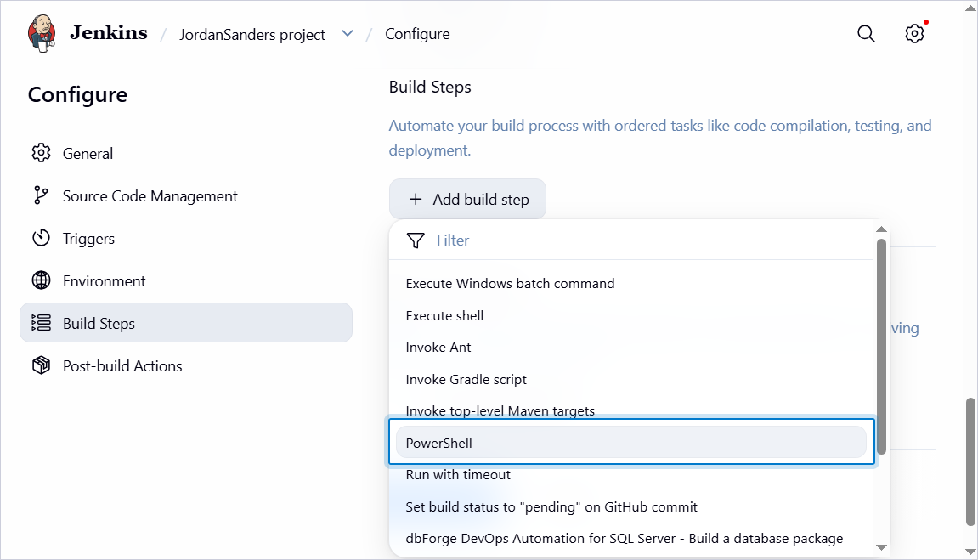Click the Build Steps description text
The width and height of the screenshot is (978, 560).
pyautogui.click(x=660, y=138)
